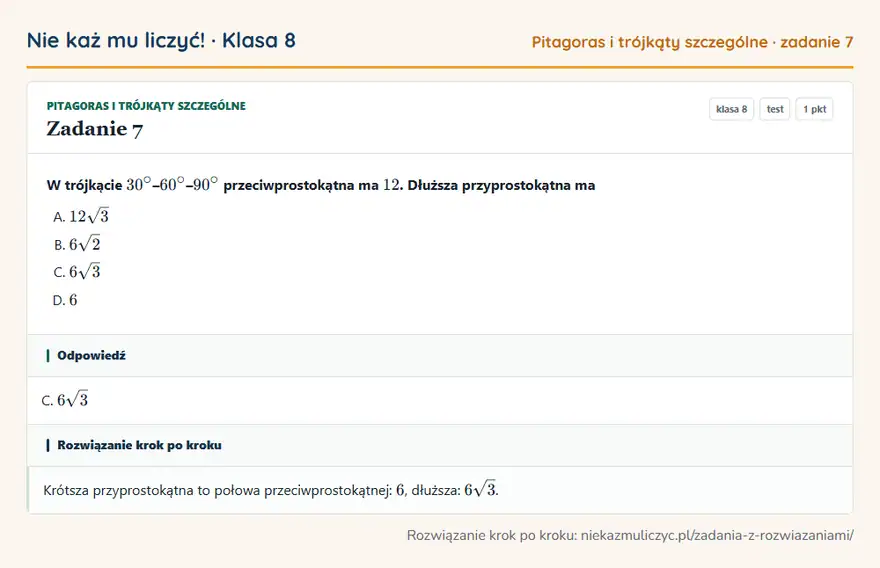The height and width of the screenshot is (568, 880).
Task: Open the niekazmuliczyc.pl/zadania-z-rozwiazaniami/ footer link
Action: click(717, 535)
